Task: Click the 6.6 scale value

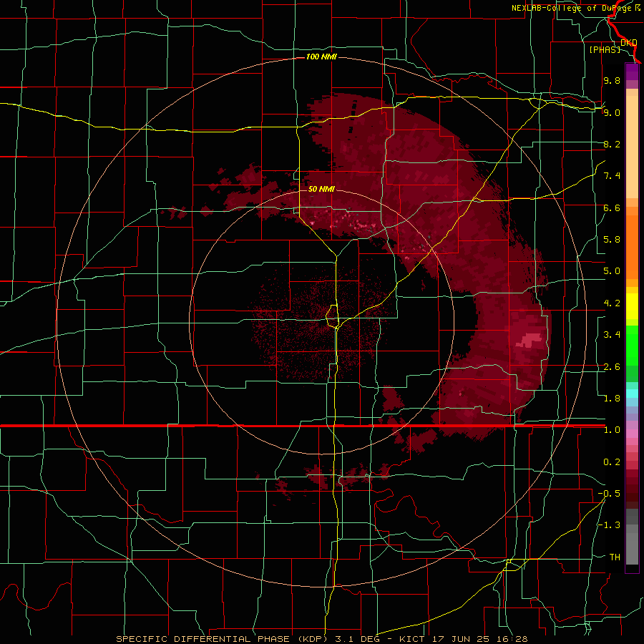Action: pyautogui.click(x=612, y=208)
